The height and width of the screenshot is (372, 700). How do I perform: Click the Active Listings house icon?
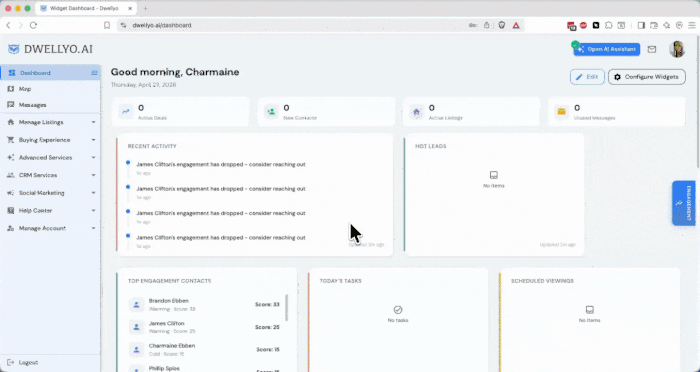coord(417,112)
